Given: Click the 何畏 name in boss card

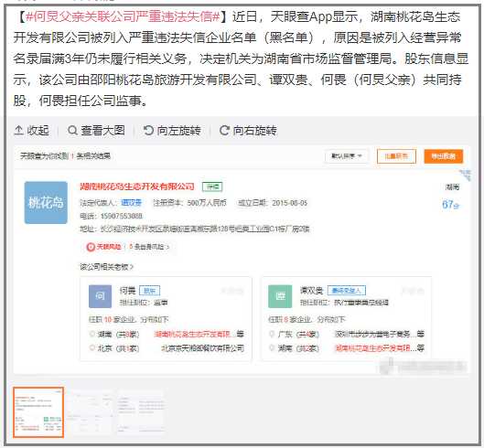Looking at the screenshot, I should click(x=127, y=291).
